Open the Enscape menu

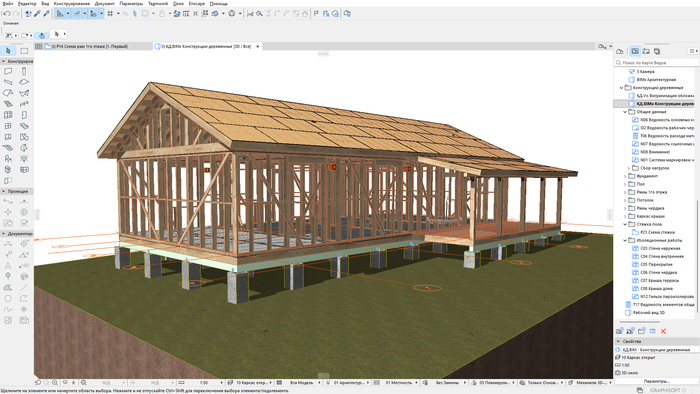(197, 4)
